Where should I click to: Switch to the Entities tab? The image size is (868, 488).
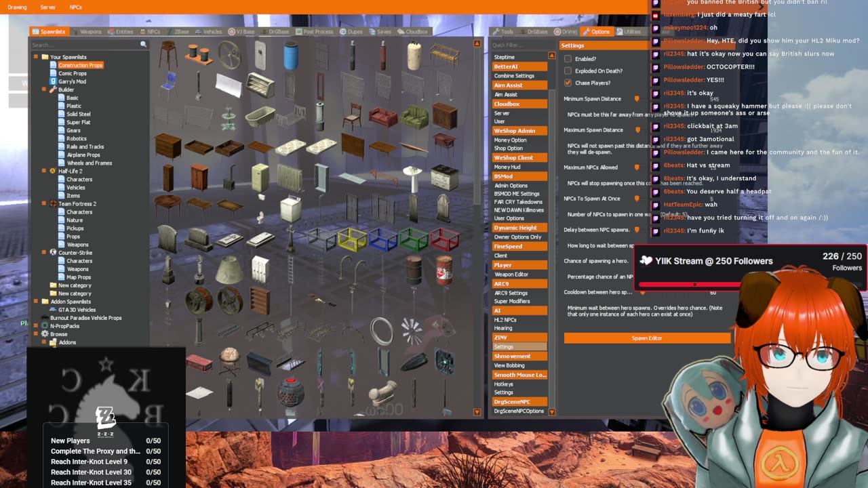pyautogui.click(x=120, y=31)
